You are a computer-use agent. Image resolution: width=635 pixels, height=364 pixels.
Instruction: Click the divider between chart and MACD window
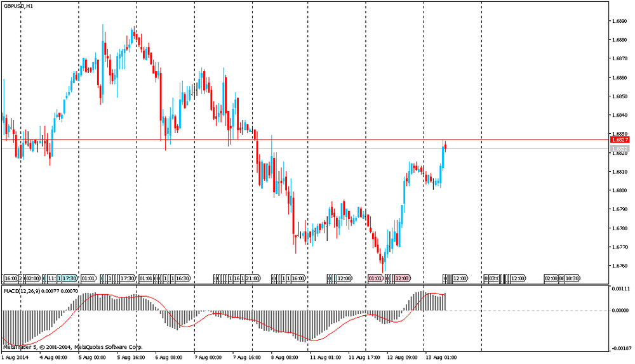pos(305,285)
